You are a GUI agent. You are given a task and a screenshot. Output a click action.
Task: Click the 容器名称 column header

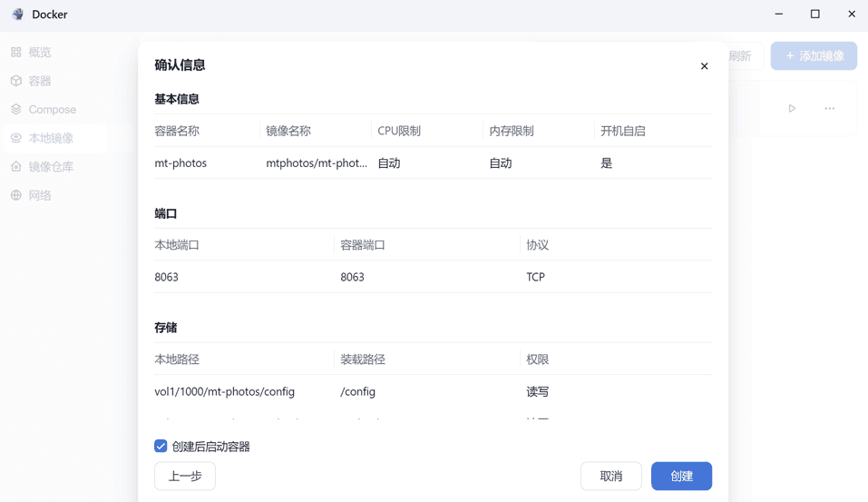tap(177, 131)
